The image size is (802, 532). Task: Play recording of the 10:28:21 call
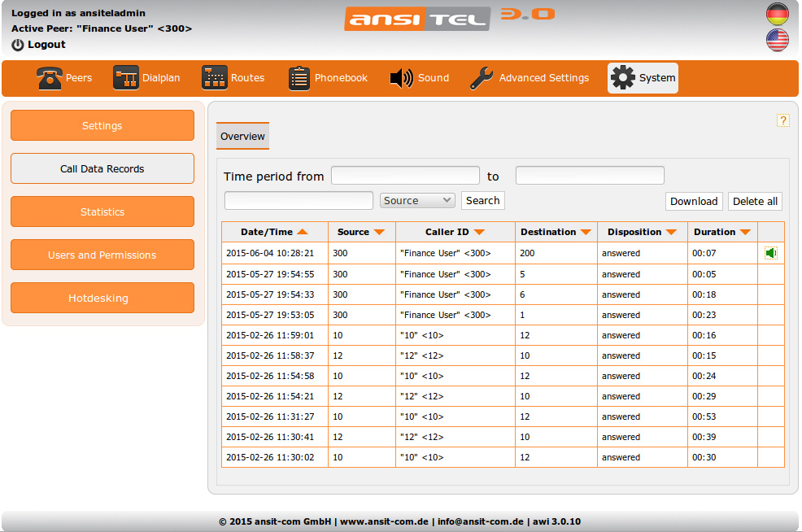point(770,253)
